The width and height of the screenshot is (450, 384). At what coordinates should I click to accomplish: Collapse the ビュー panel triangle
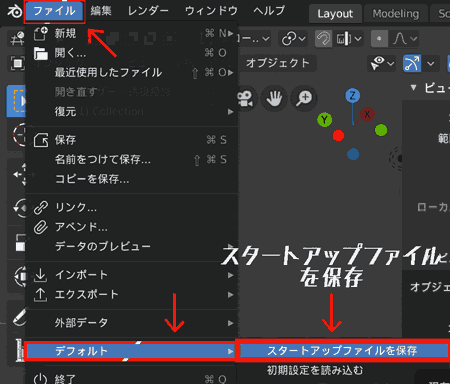click(x=413, y=88)
